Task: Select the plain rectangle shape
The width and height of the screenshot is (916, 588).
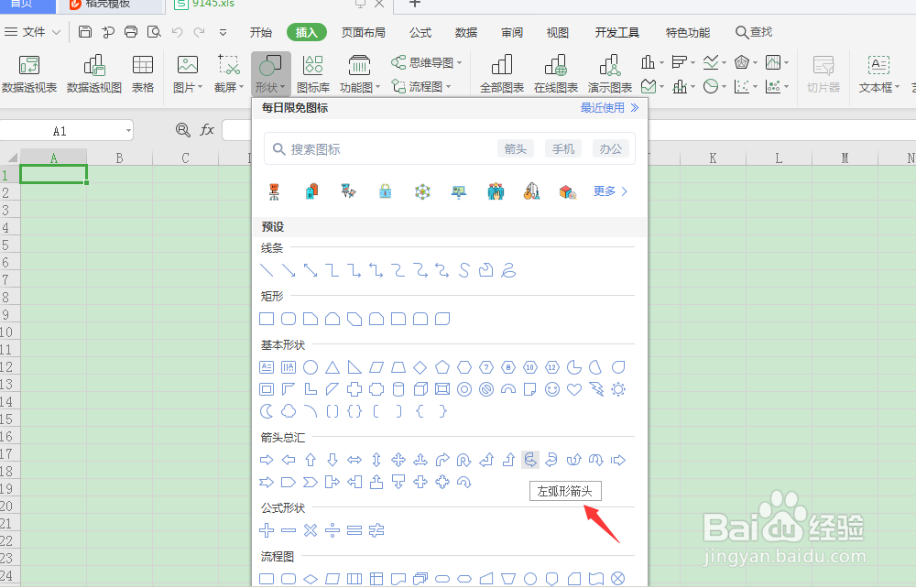Action: 267,319
